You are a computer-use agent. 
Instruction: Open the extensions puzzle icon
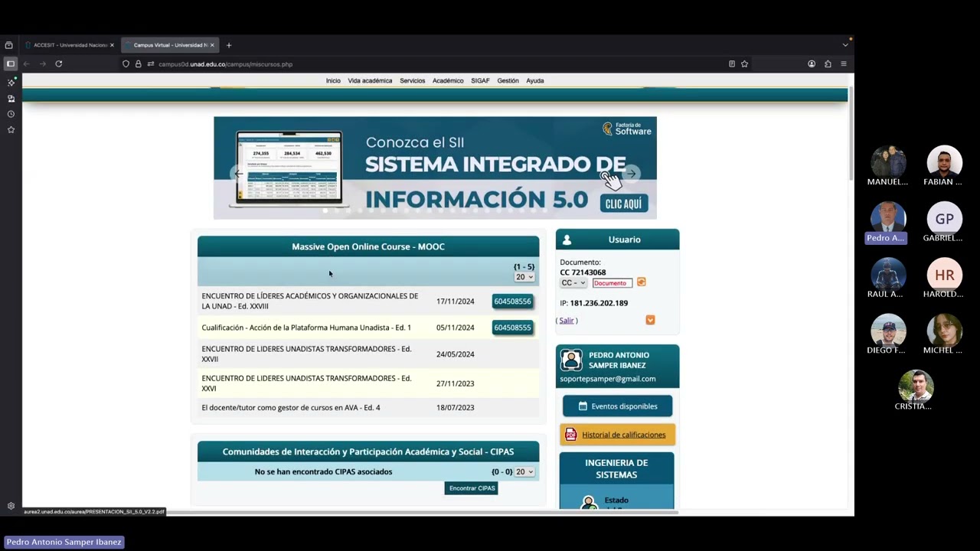pyautogui.click(x=828, y=64)
